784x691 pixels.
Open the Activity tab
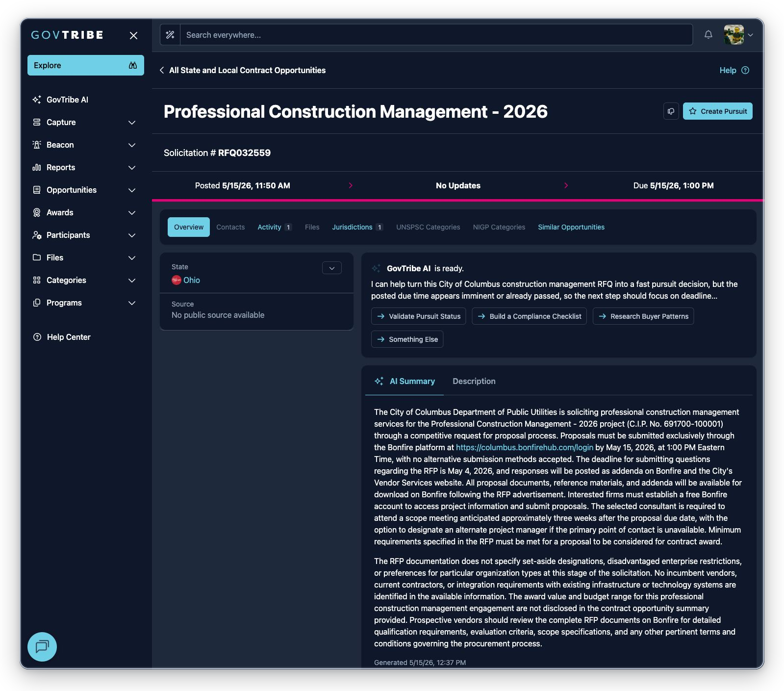275,227
